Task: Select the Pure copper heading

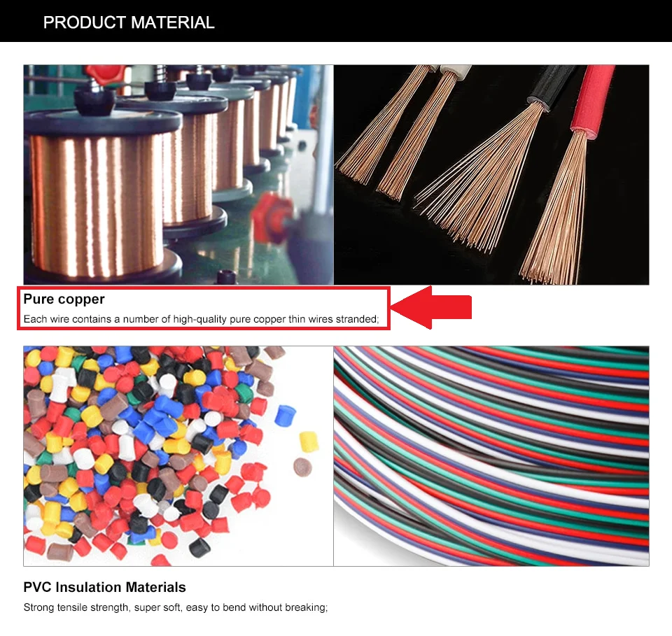Action: 64,299
